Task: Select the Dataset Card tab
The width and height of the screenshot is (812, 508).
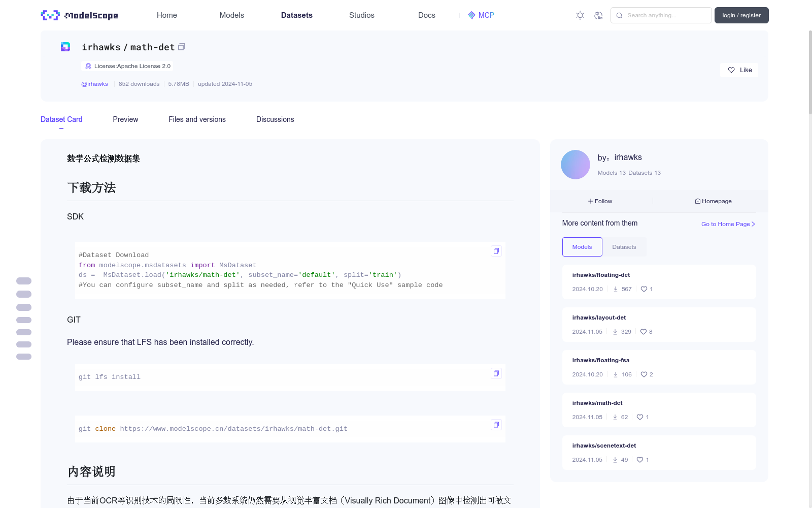Action: [x=61, y=119]
